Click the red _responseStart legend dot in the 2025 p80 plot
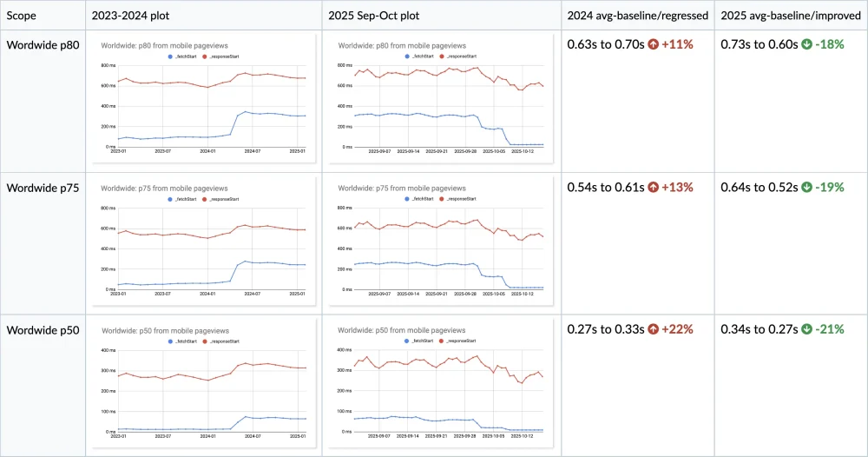The width and height of the screenshot is (868, 457). click(x=444, y=56)
